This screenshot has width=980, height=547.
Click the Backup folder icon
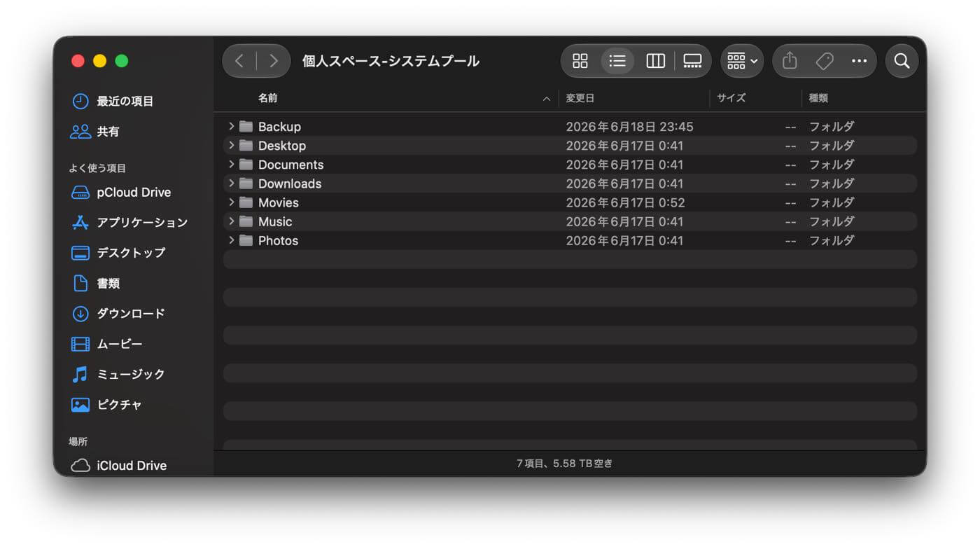coord(246,127)
